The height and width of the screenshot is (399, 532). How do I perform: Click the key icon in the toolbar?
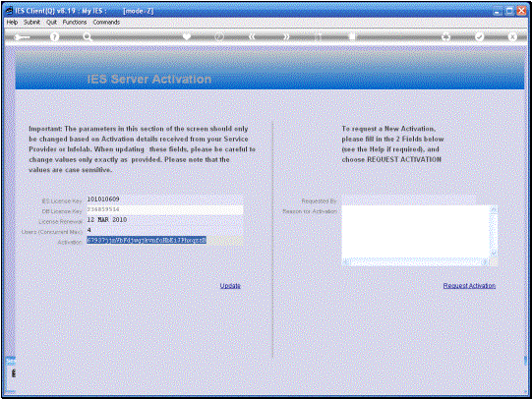click(22, 37)
